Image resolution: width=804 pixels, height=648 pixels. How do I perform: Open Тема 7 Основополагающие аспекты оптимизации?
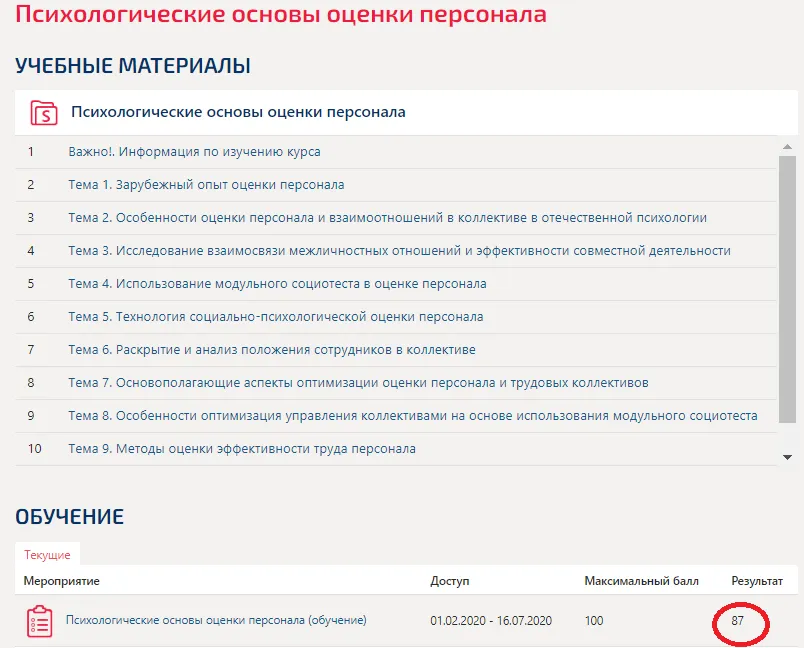[x=358, y=383]
